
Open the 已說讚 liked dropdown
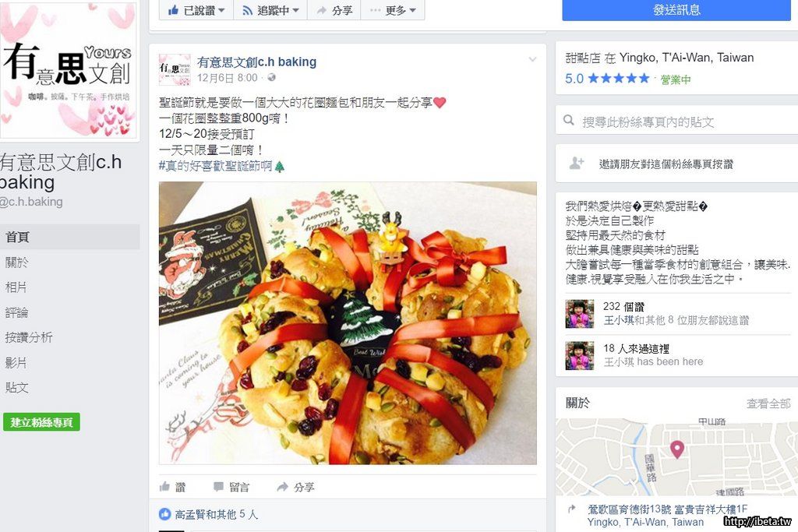coord(196,9)
